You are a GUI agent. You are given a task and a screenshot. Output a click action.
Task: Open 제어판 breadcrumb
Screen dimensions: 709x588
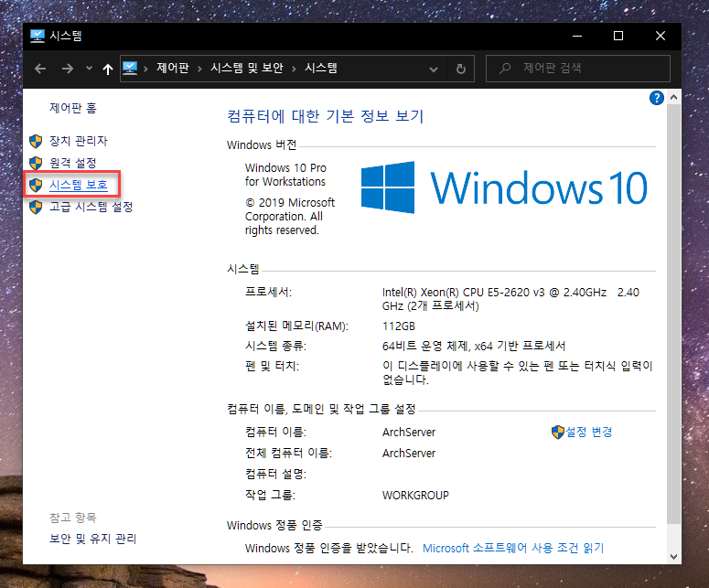click(x=173, y=69)
